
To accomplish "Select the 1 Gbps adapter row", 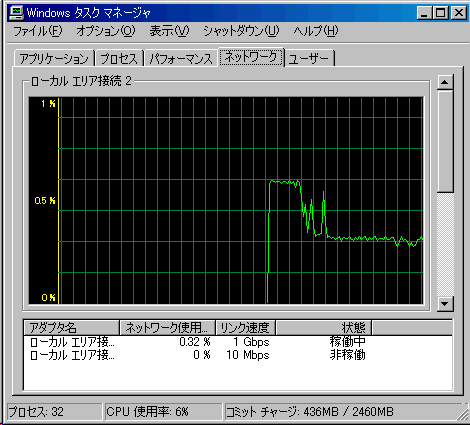I will 238,342.
